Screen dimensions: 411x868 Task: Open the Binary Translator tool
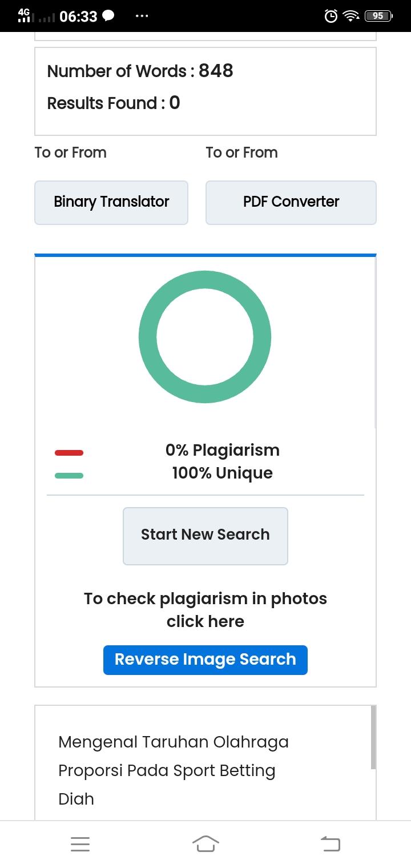pyautogui.click(x=111, y=202)
